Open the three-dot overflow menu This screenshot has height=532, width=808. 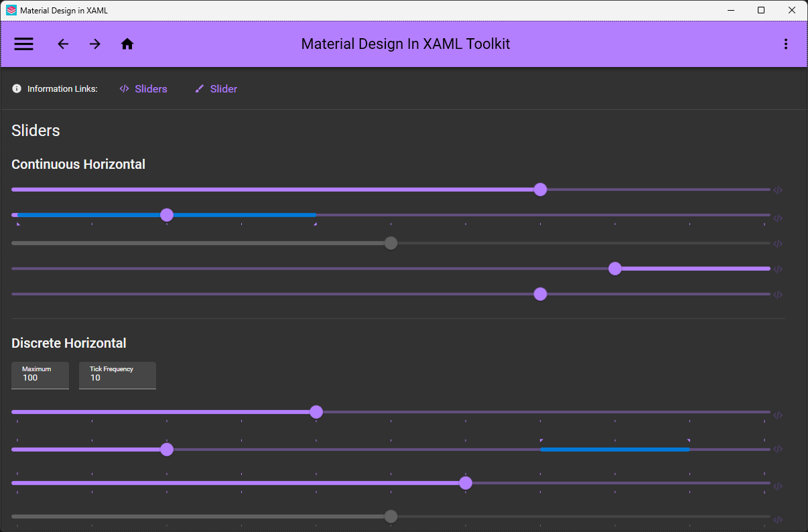(786, 44)
